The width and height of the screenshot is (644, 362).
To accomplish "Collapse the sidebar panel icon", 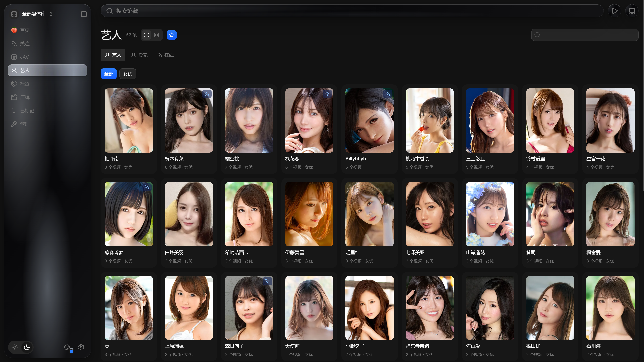I will 84,14.
